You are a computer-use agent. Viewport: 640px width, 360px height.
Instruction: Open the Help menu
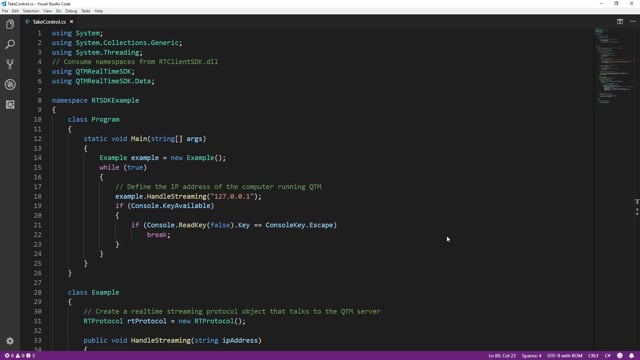click(99, 11)
